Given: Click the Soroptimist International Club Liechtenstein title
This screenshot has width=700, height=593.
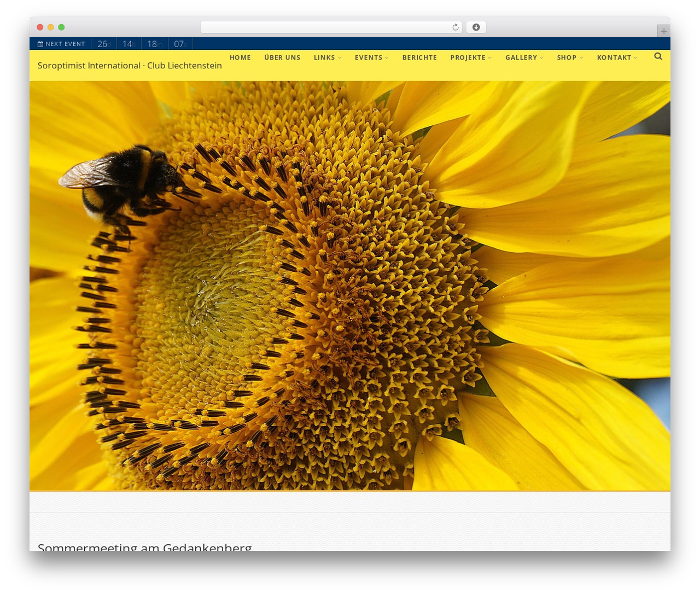Looking at the screenshot, I should click(x=130, y=66).
